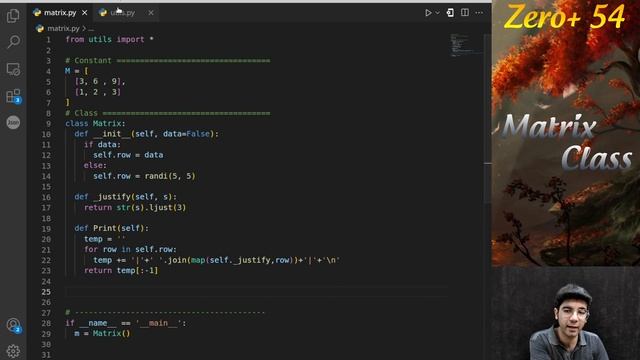Viewport: 640px width, 360px height.
Task: Click line number 9 in the gutter
Action: click(49, 123)
